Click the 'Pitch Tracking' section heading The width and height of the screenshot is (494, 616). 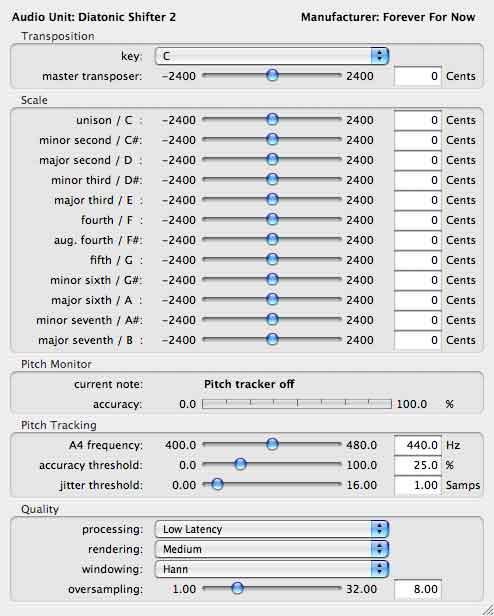[x=59, y=425]
